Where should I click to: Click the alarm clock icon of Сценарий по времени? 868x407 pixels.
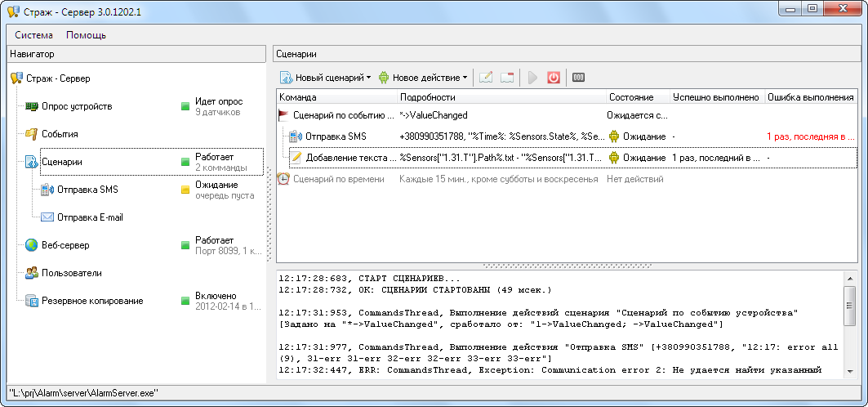283,179
